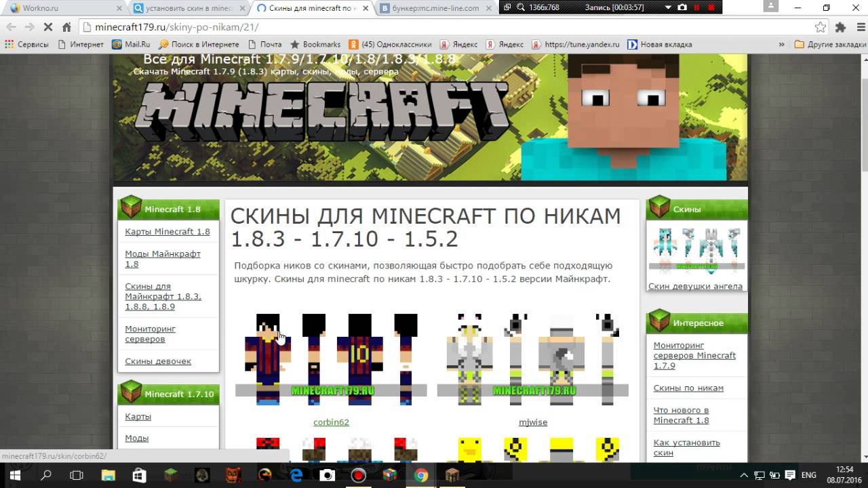Open Microsoft Edge from the taskbar
The width and height of the screenshot is (868, 488).
coord(296,475)
